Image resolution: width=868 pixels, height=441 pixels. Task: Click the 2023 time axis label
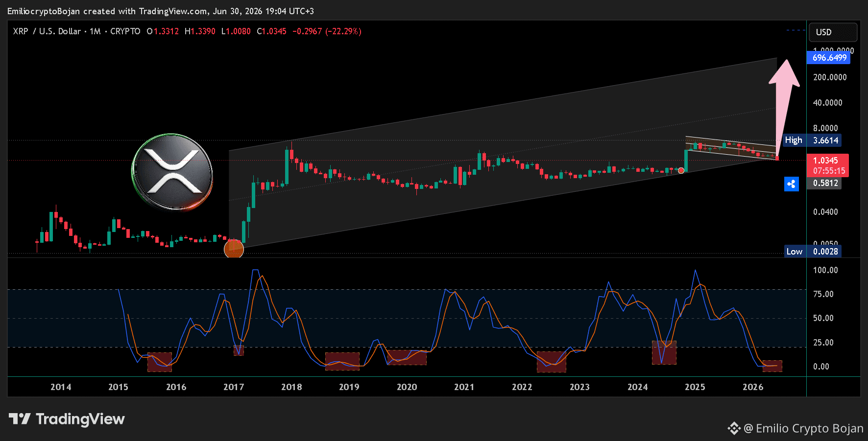point(579,387)
